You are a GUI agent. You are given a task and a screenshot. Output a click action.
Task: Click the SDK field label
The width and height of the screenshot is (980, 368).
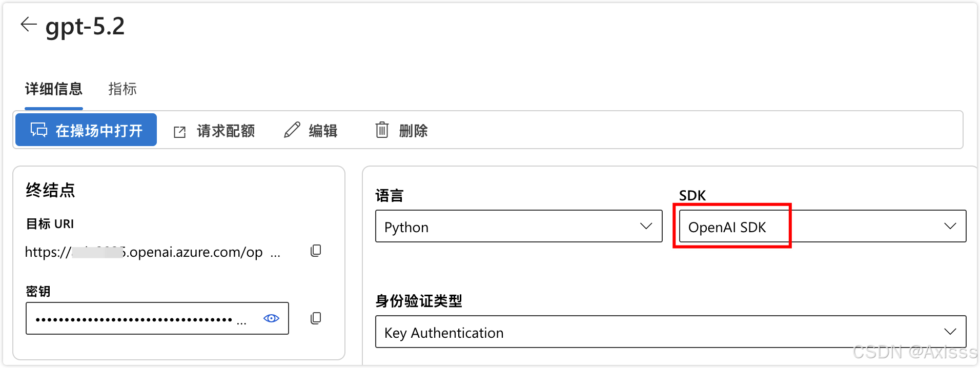coord(692,195)
